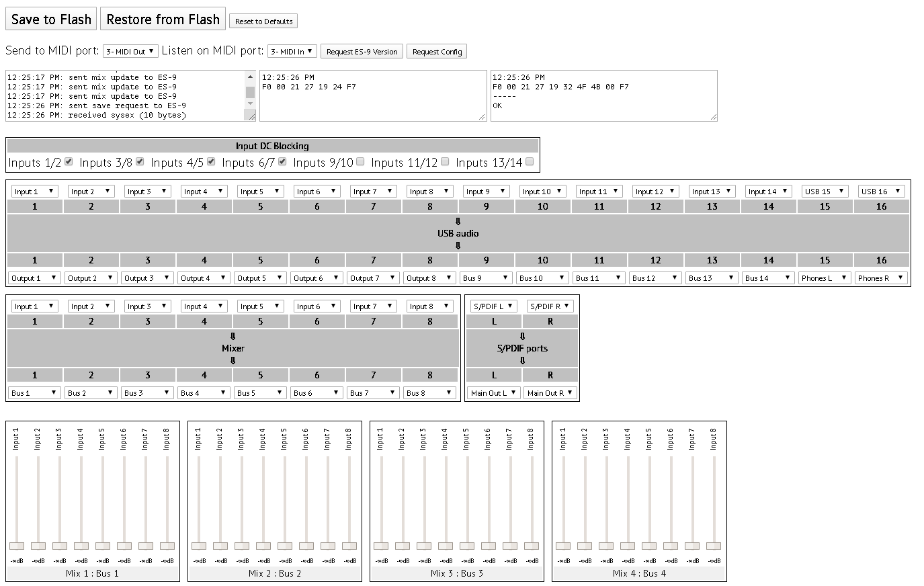Open the Bus 5 mixer output dropdown
Viewport: 924px width, 586px height.
pyautogui.click(x=260, y=392)
